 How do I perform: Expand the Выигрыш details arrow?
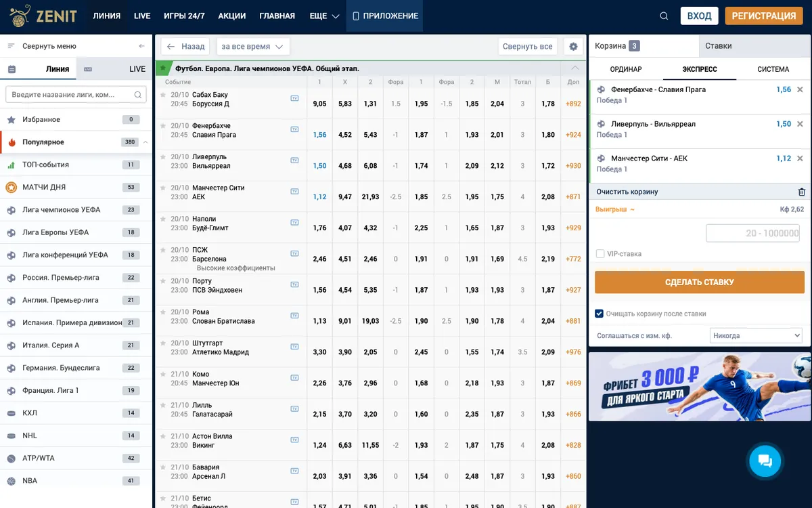tap(632, 210)
